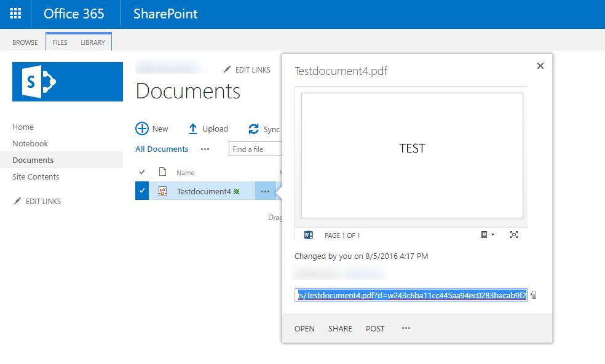Click in the Find a file search box
This screenshot has height=364, width=605.
coord(255,149)
